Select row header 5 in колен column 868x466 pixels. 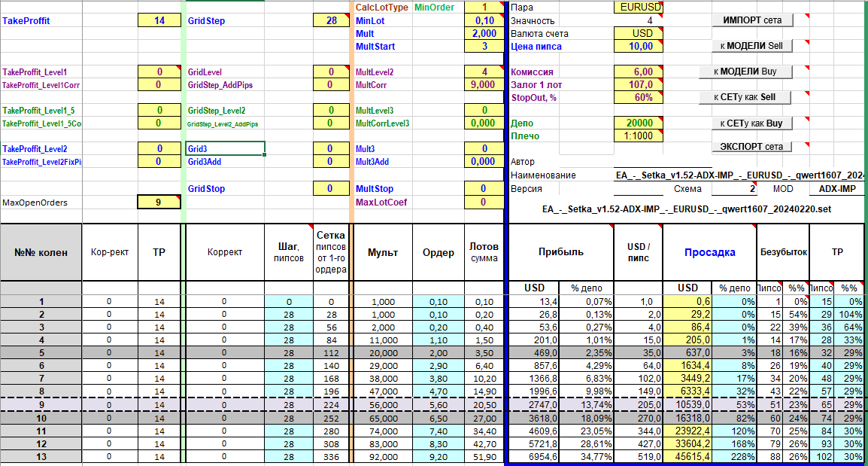[x=41, y=353]
